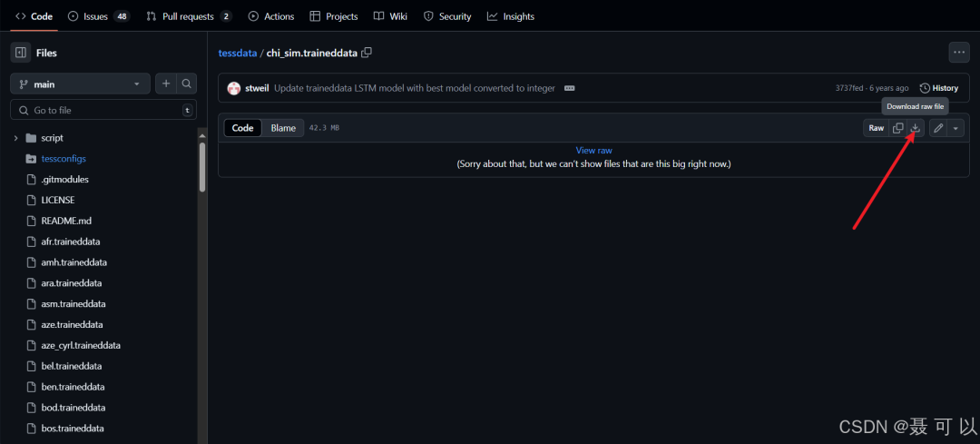The width and height of the screenshot is (980, 444).
Task: Click the pencil edit file icon
Action: click(x=938, y=128)
